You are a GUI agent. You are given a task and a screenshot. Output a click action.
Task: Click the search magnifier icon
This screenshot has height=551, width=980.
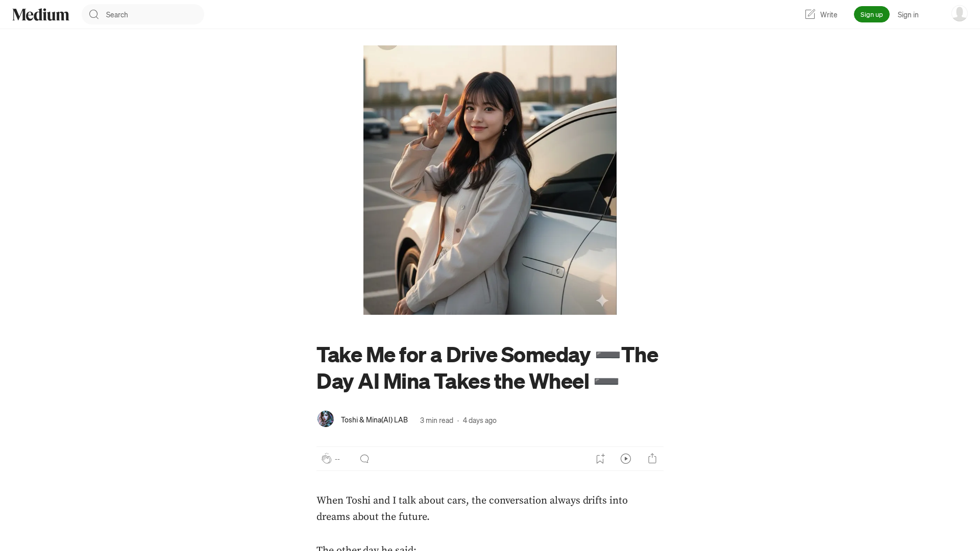94,14
